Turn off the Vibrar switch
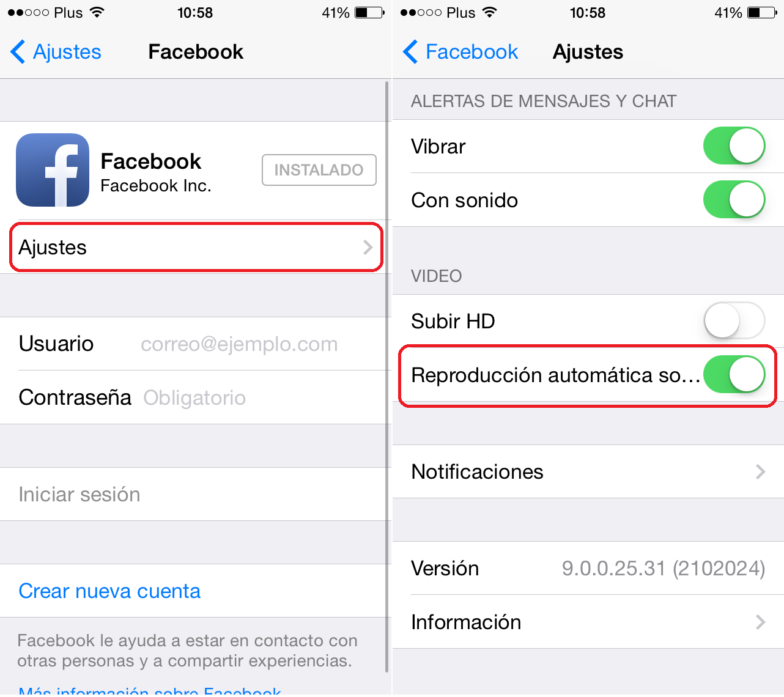Screen dimensions: 784x697 (734, 146)
